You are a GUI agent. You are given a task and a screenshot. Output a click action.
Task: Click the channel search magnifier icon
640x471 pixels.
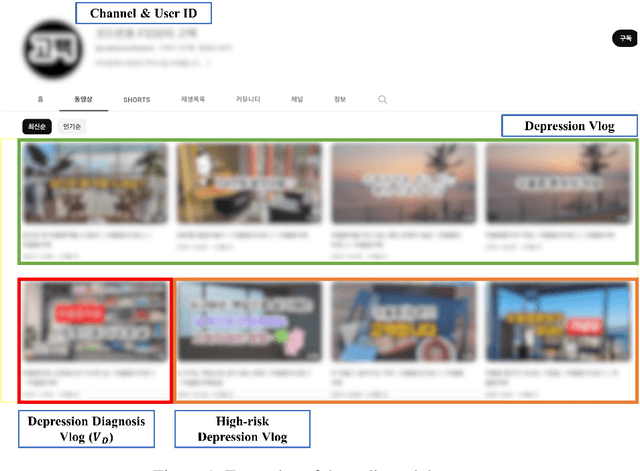point(383,100)
